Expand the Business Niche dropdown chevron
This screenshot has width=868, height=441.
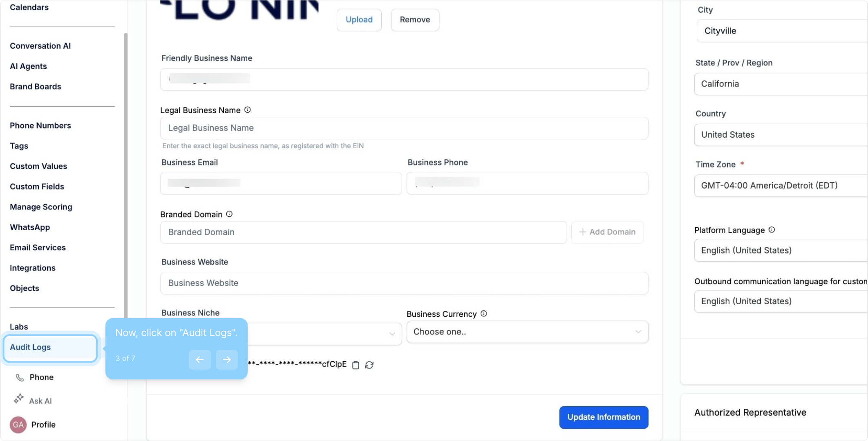[392, 334]
